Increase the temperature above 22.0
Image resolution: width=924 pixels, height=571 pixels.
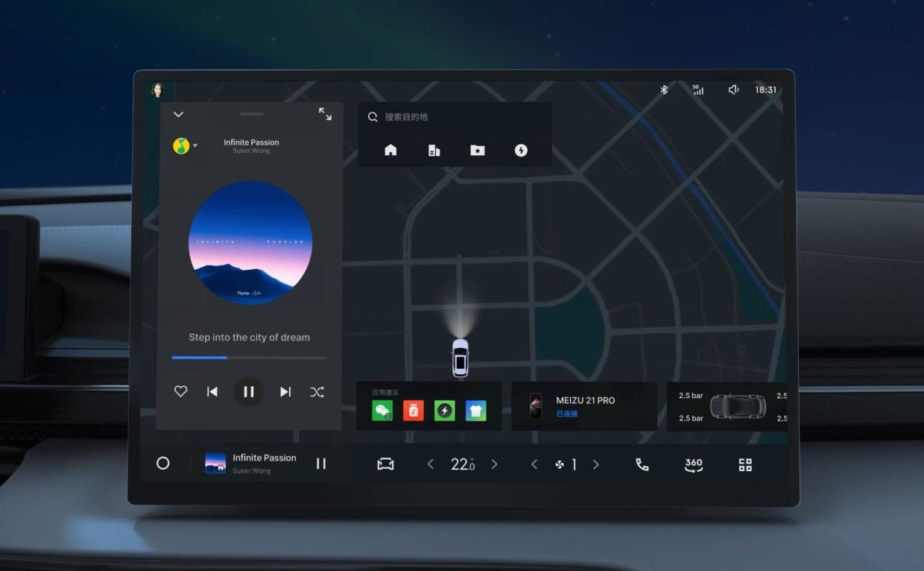point(494,464)
